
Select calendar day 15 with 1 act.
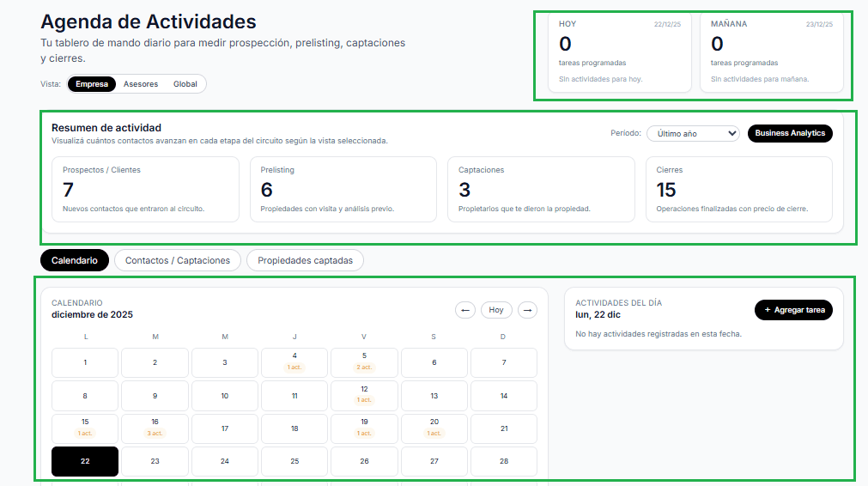point(85,428)
